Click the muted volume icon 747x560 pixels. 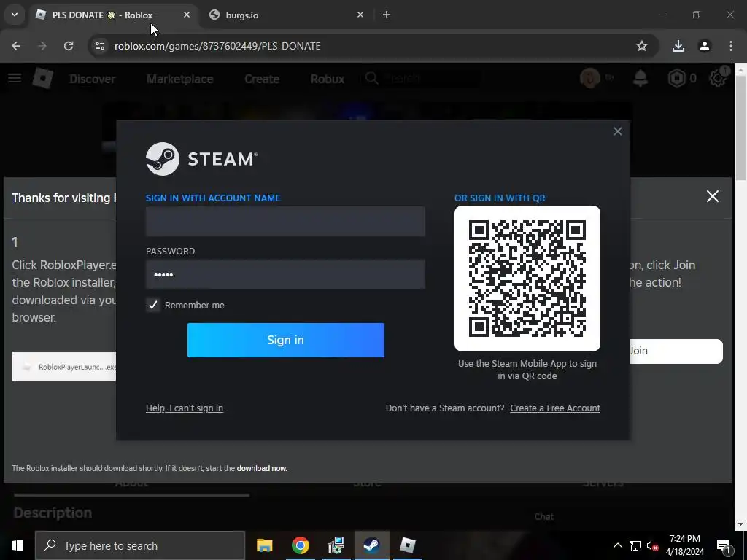click(x=653, y=546)
